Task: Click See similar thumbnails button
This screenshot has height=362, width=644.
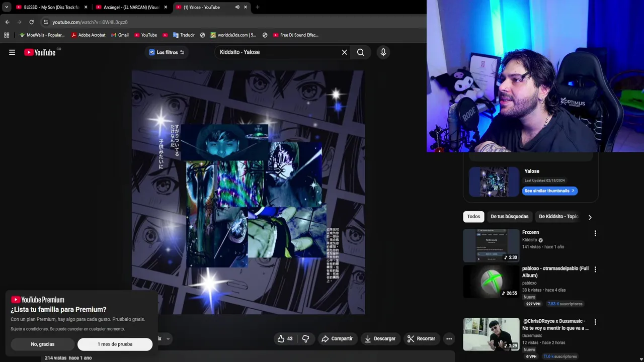Action: [x=549, y=191]
